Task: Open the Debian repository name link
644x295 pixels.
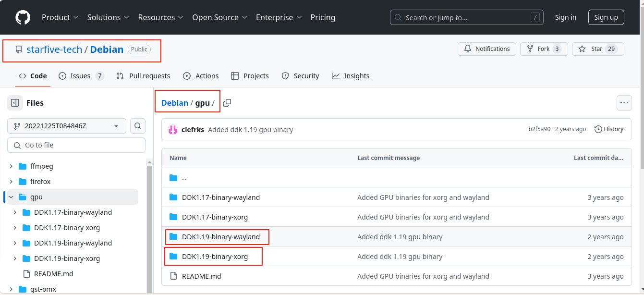Action: [x=107, y=49]
